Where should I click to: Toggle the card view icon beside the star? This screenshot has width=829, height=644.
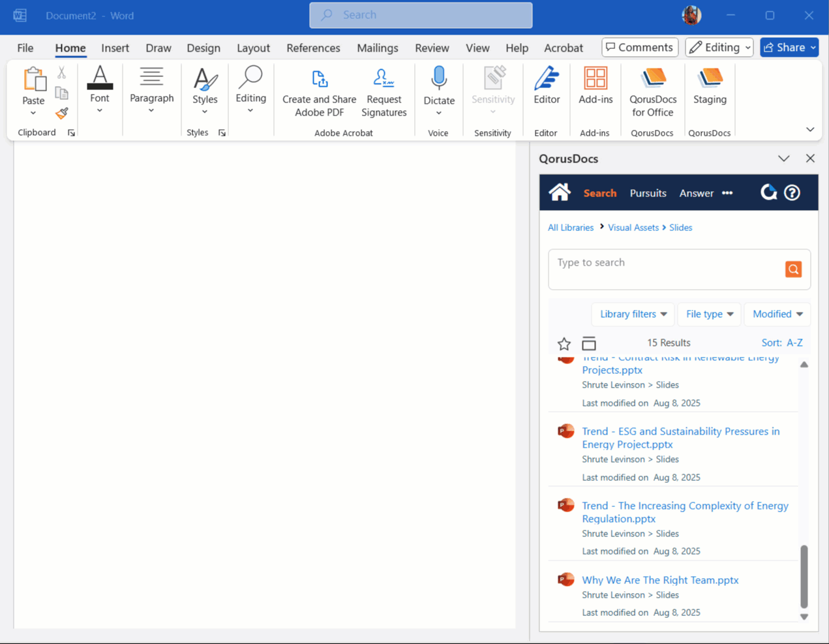tap(589, 343)
